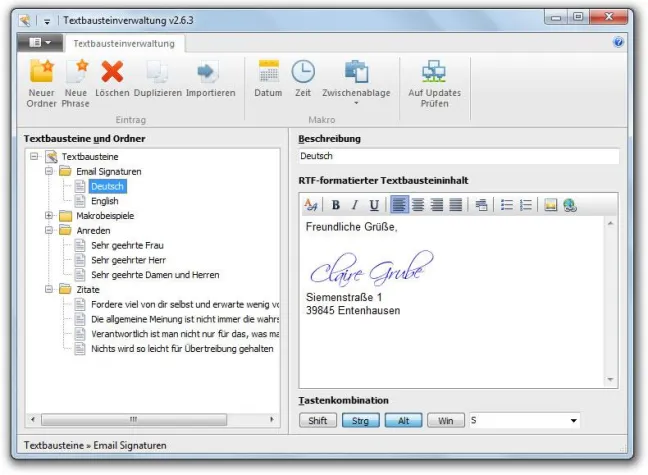Click the Freundliche Grüße text line
This screenshot has height=475, width=648.
[351, 227]
